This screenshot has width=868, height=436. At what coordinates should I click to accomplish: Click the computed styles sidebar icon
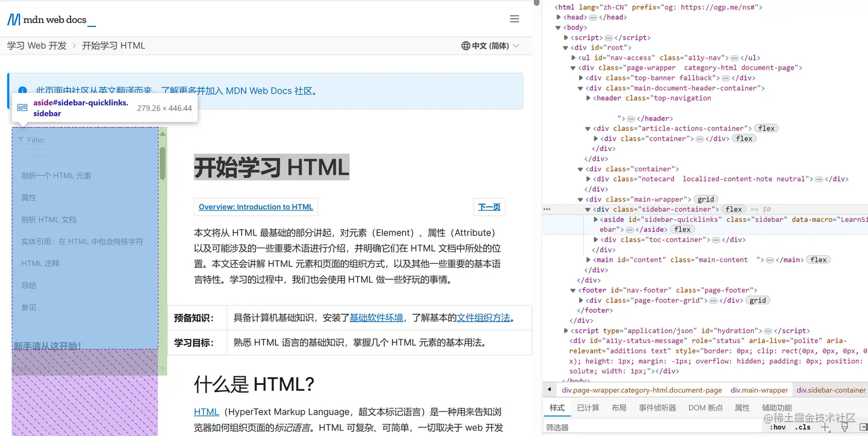[863, 427]
